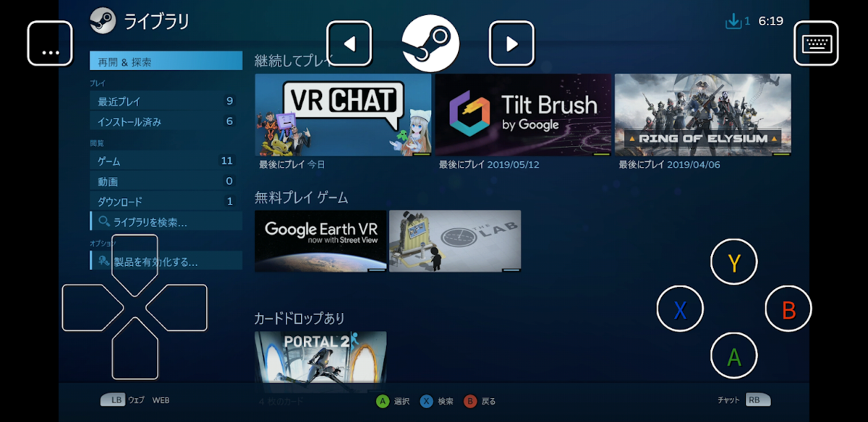Click the 無料プレイ ゲーム section heading
The height and width of the screenshot is (422, 868).
click(x=302, y=197)
